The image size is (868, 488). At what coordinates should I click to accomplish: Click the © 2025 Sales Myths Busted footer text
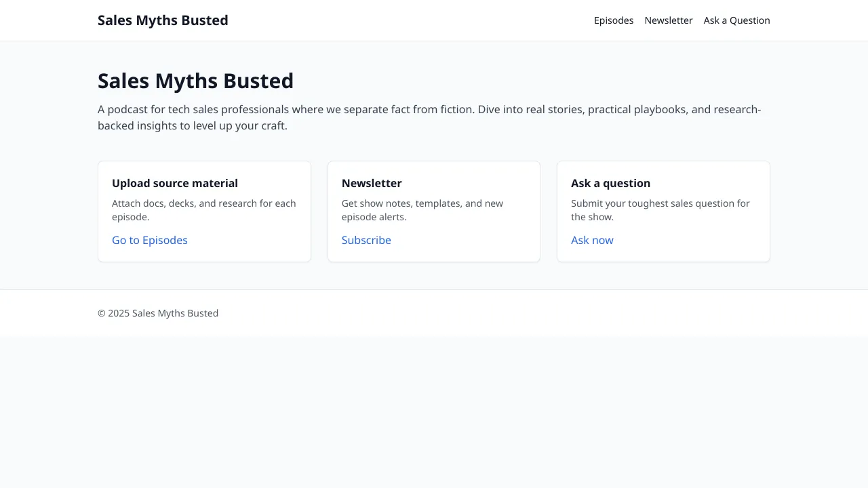coord(158,313)
